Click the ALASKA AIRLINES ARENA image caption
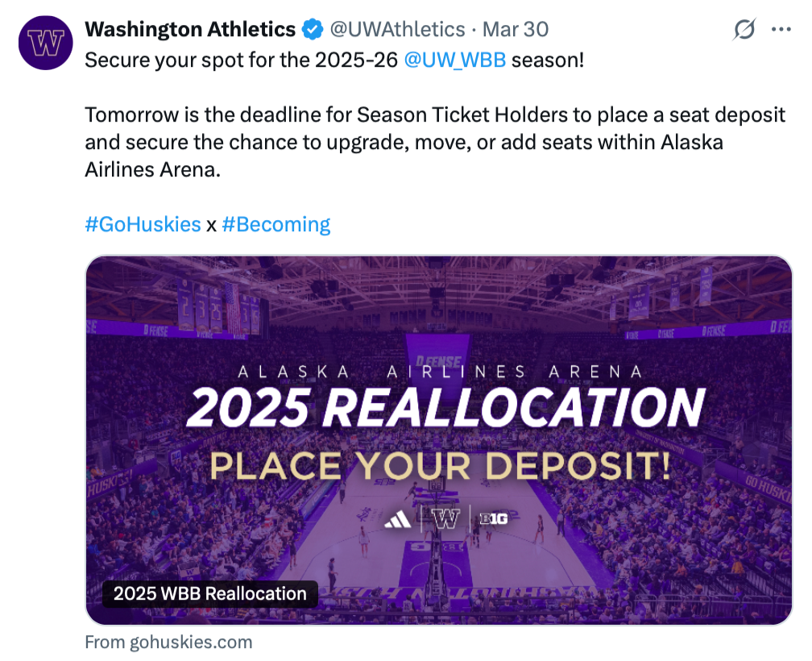The image size is (812, 661). pyautogui.click(x=440, y=372)
